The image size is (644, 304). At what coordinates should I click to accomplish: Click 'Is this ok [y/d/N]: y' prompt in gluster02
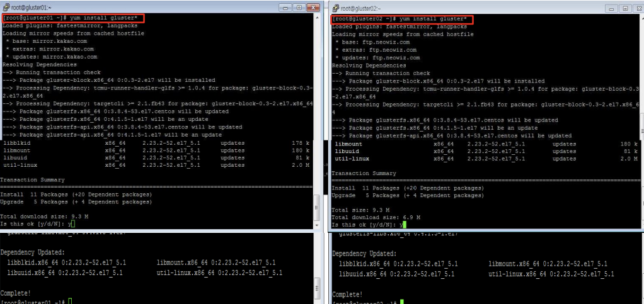(369, 225)
